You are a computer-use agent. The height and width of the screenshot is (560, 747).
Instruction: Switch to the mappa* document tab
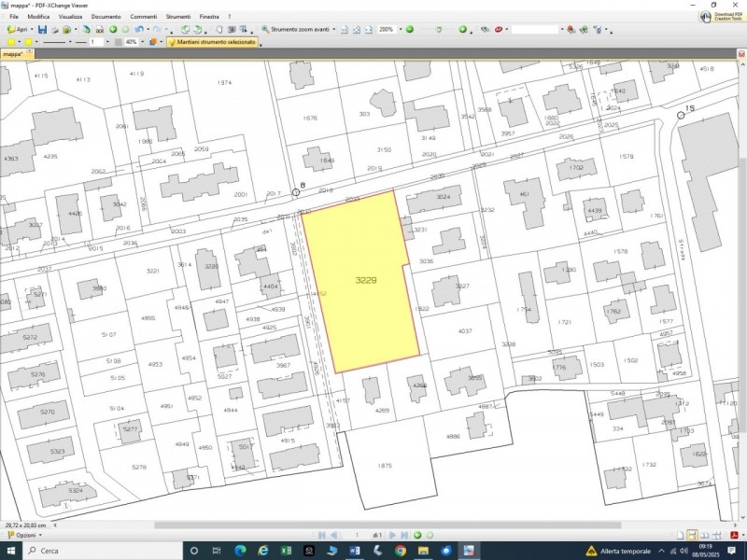13,54
